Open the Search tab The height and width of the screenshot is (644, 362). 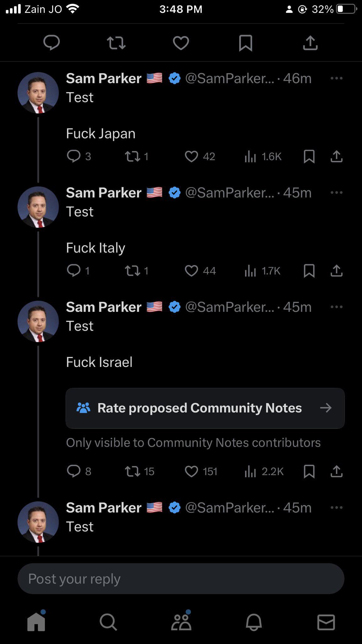tap(108, 622)
